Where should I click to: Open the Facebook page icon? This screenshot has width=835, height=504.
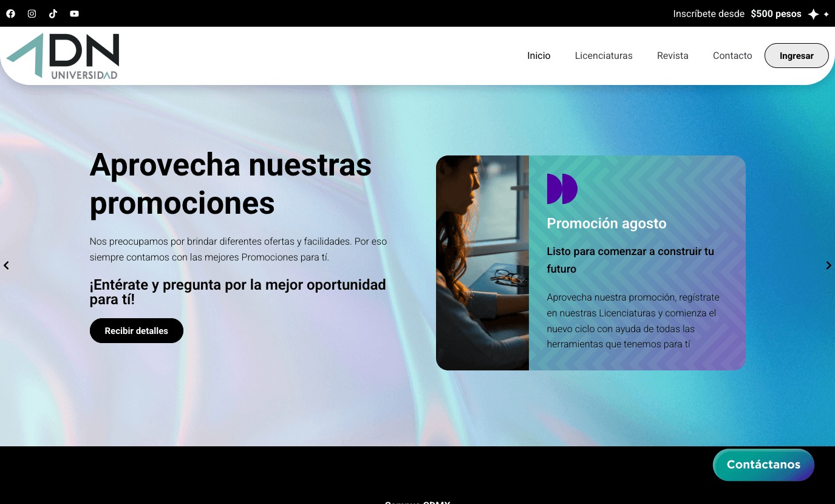pos(10,13)
